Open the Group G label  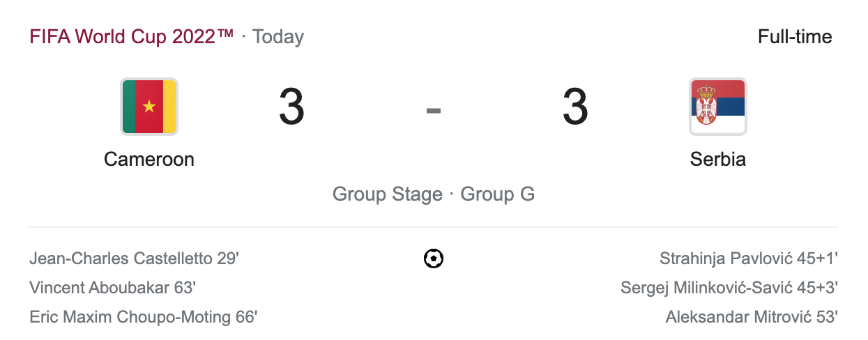[498, 194]
